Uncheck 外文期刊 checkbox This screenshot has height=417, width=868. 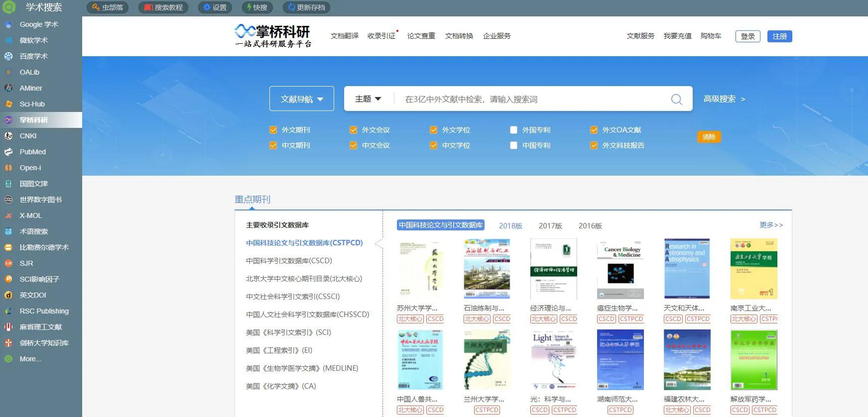click(x=273, y=130)
